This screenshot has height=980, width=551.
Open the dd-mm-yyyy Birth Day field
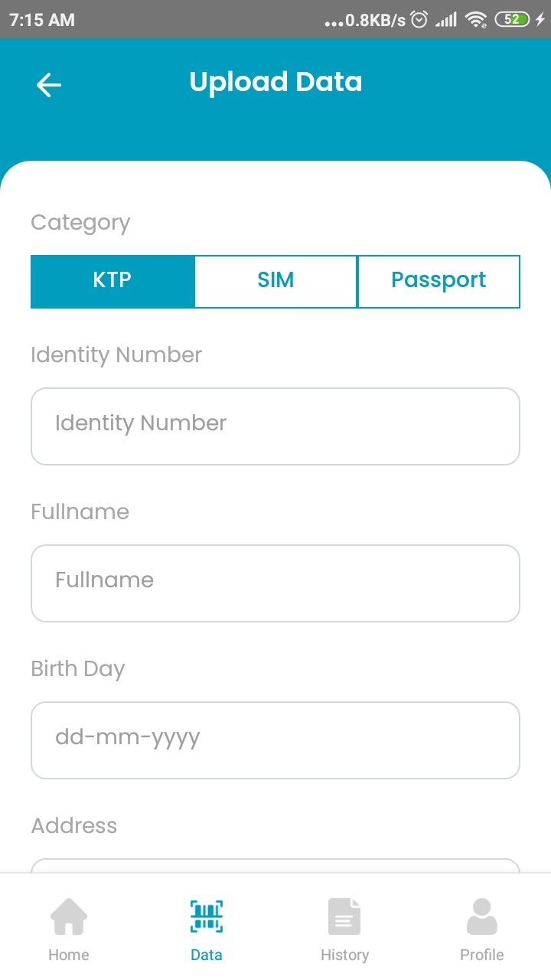(275, 740)
